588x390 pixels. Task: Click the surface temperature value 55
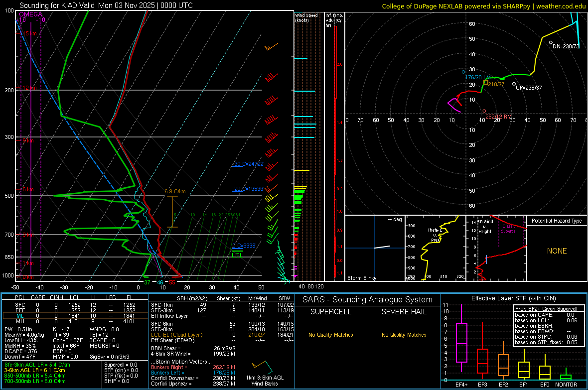tap(172, 282)
